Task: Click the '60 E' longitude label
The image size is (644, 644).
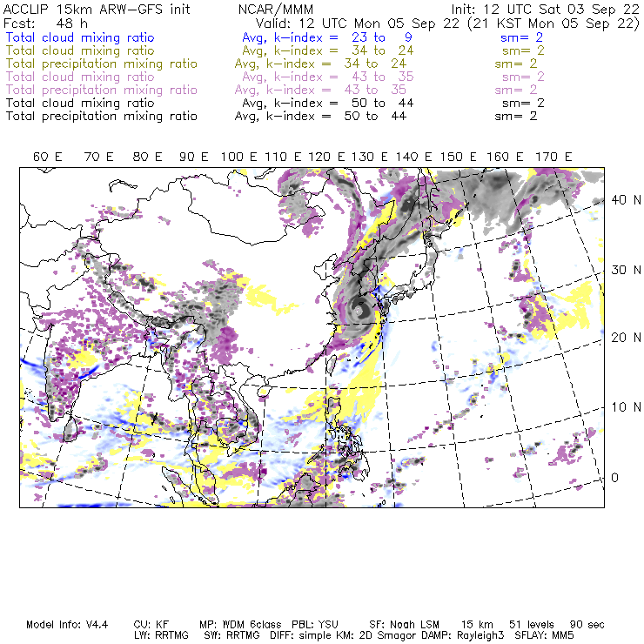Action: click(x=48, y=157)
